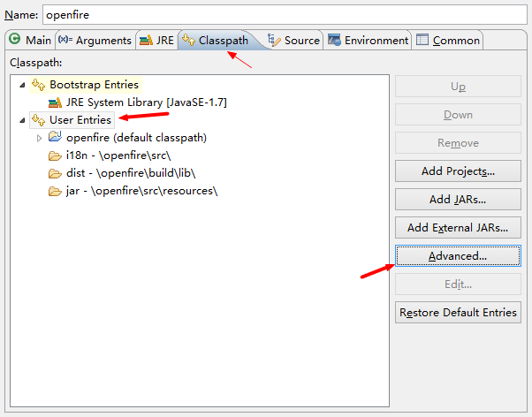Collapse the User Entries node
This screenshot has height=417, width=532.
[x=22, y=120]
